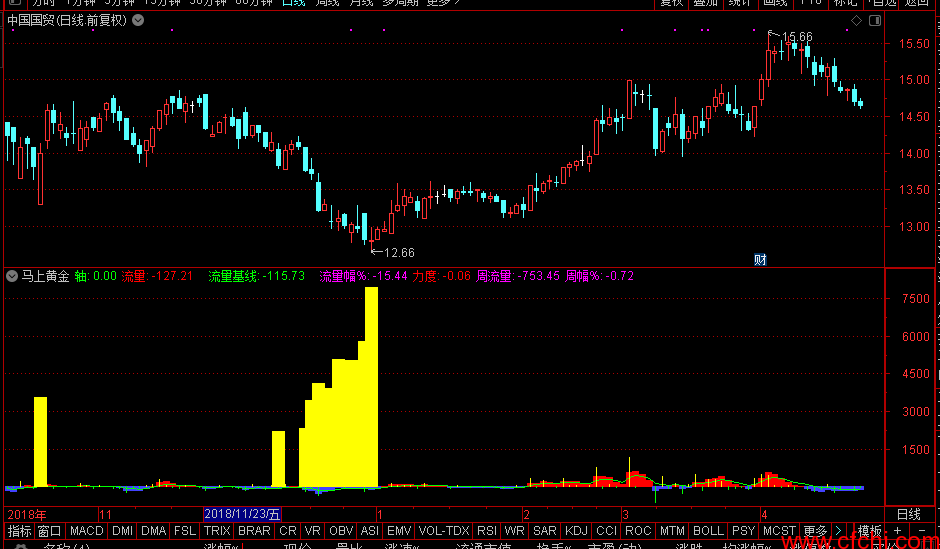Screen dimensions: 940x549
Task: Click the 流量: -127.21 readout
Action: tap(157, 276)
